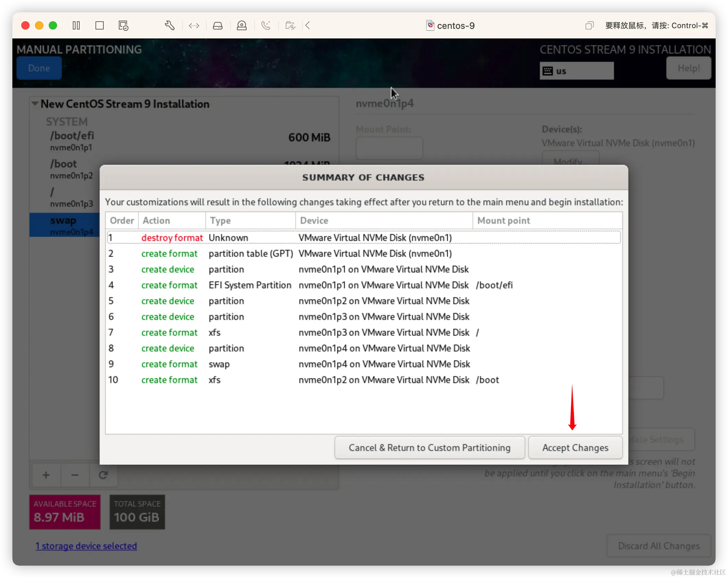Open VM settings via wrench icon

170,25
